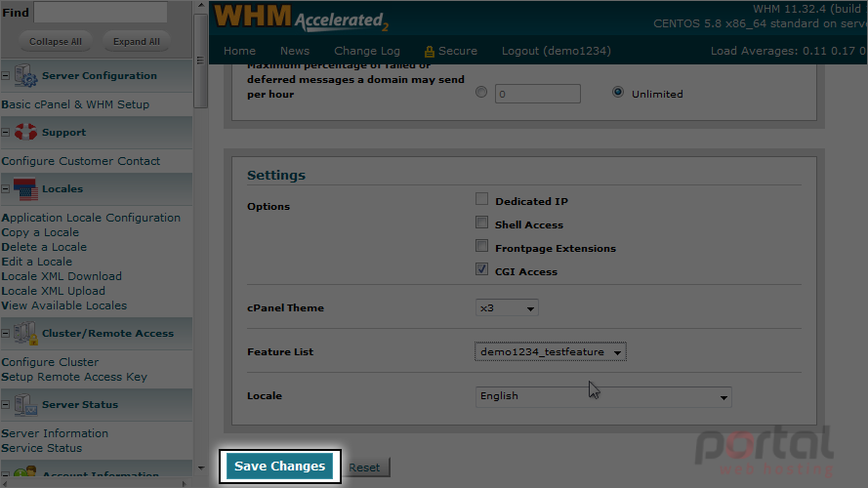Open Configure Customer Contact link
This screenshot has width=868, height=488.
coord(81,161)
